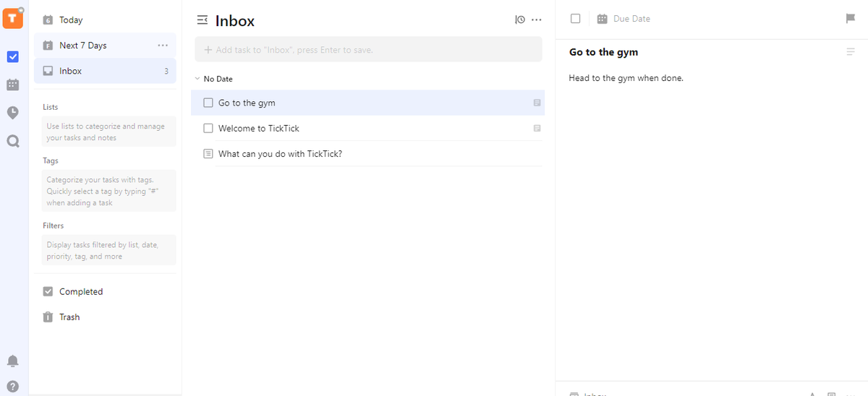Click the TickTick profile avatar icon
868x396 pixels.
[12, 18]
